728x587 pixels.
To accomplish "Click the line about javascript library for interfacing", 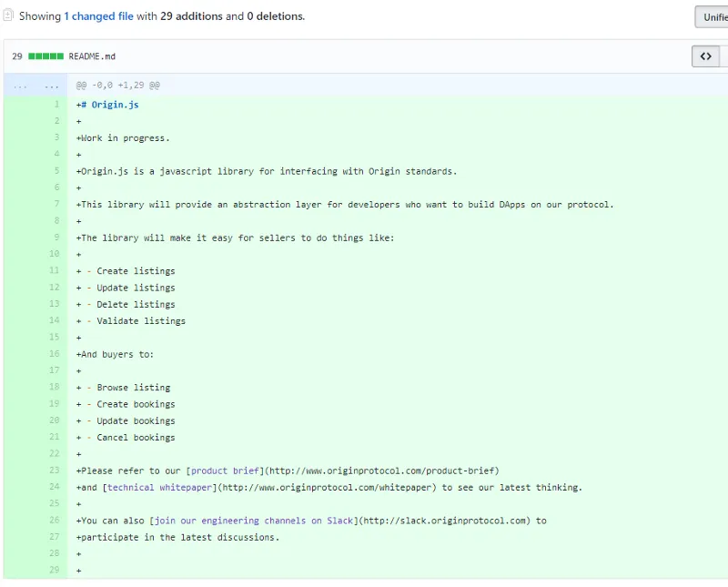I will click(x=267, y=171).
